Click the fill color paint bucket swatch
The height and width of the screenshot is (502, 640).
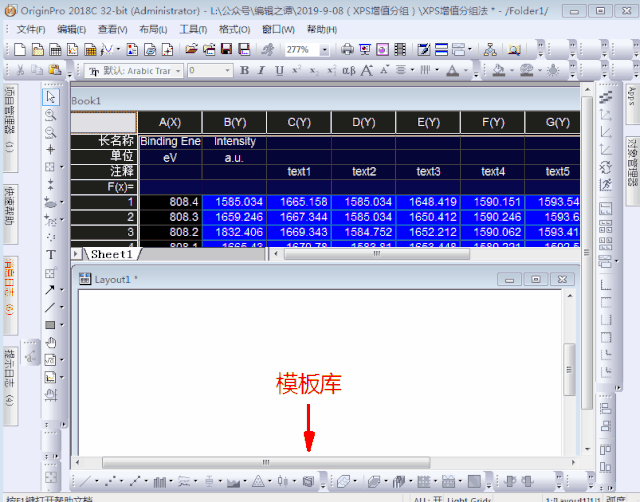tap(498, 71)
